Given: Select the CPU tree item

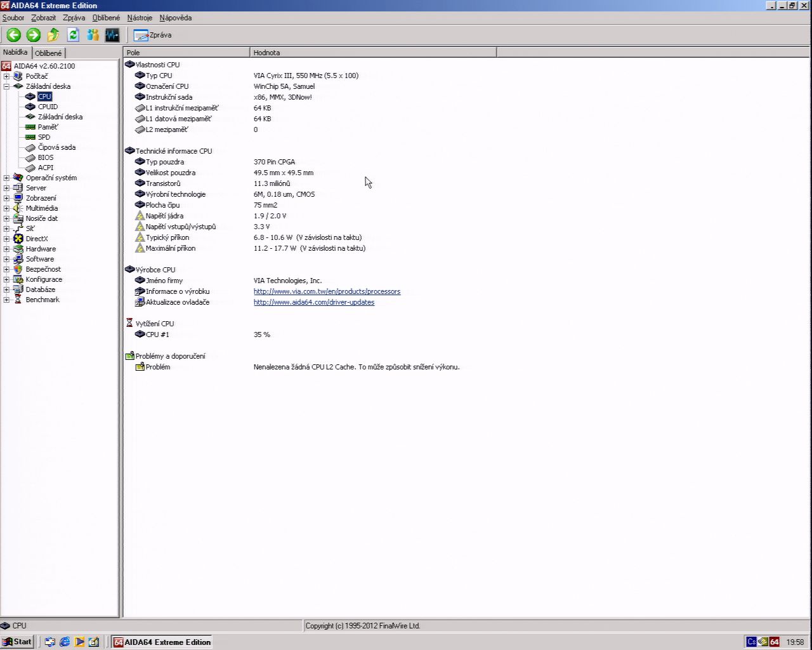Looking at the screenshot, I should pyautogui.click(x=44, y=96).
